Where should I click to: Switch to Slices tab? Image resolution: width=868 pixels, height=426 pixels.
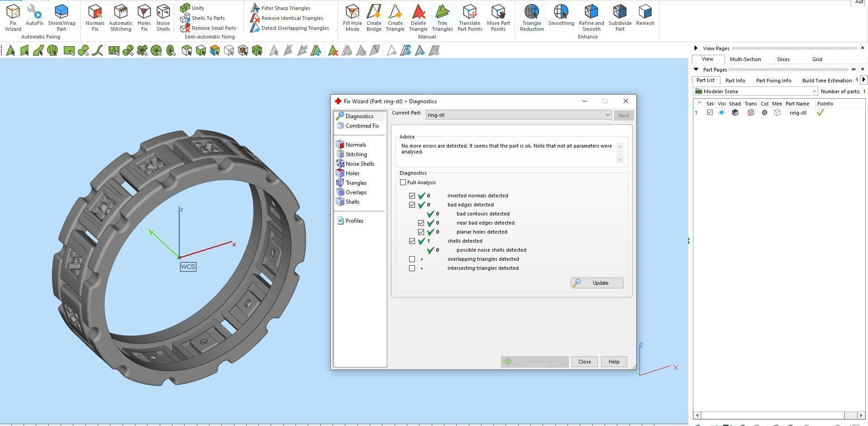pos(783,59)
